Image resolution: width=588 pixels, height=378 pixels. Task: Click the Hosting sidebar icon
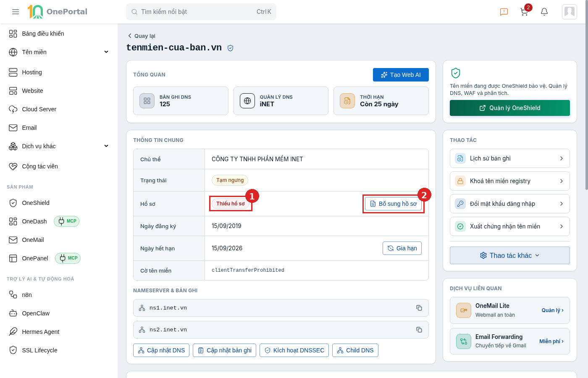13,72
